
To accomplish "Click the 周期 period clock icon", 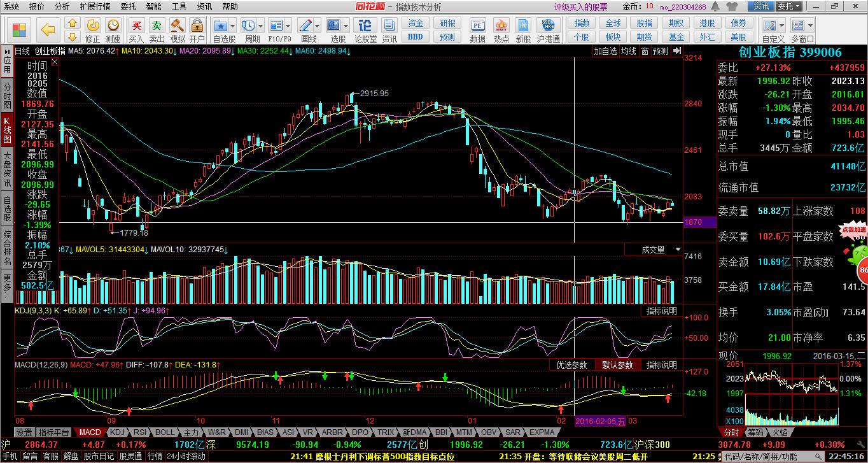I will click(249, 26).
